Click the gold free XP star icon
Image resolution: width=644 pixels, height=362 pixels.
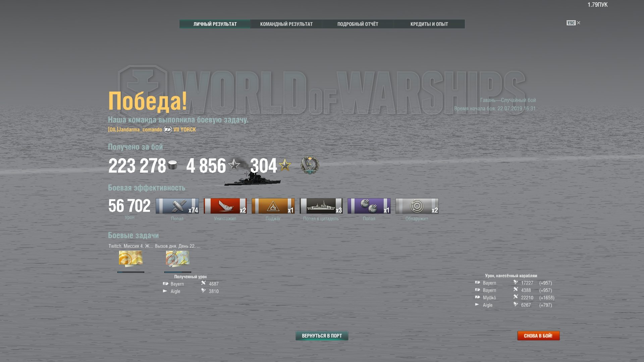(285, 165)
